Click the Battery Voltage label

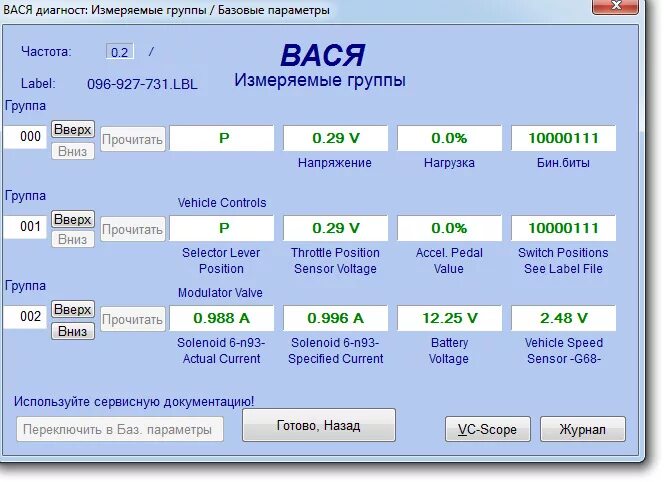(x=449, y=351)
